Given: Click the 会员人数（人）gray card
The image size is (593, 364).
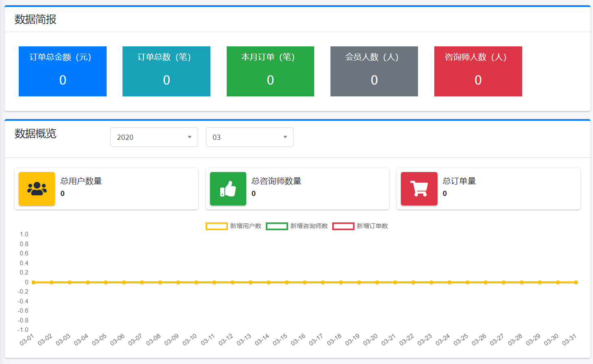Looking at the screenshot, I should tap(374, 71).
